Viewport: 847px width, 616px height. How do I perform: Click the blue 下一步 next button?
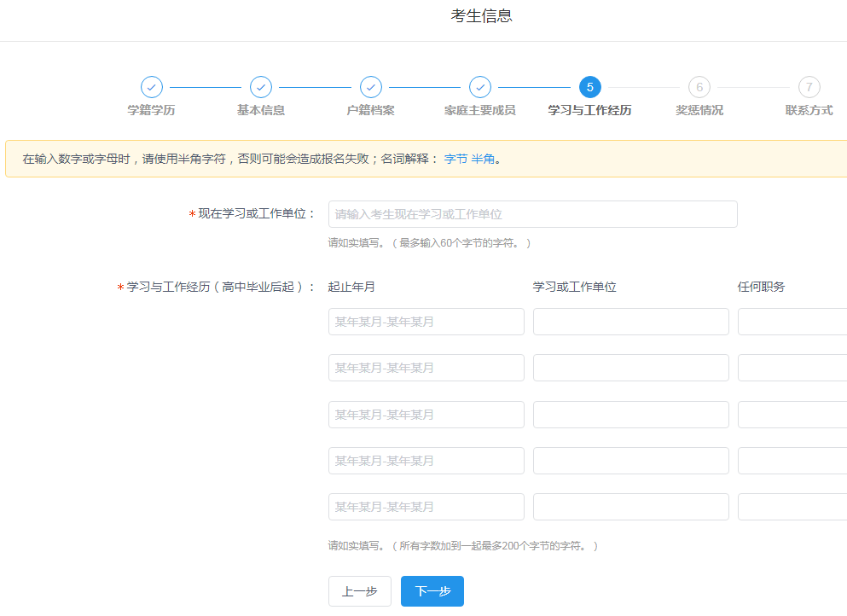(x=432, y=591)
